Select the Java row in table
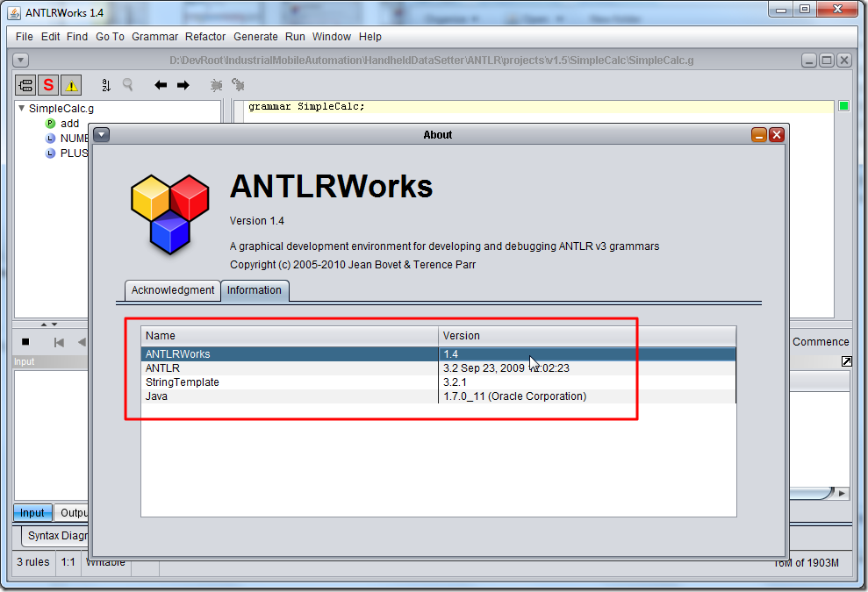Image resolution: width=868 pixels, height=592 pixels. [x=439, y=396]
